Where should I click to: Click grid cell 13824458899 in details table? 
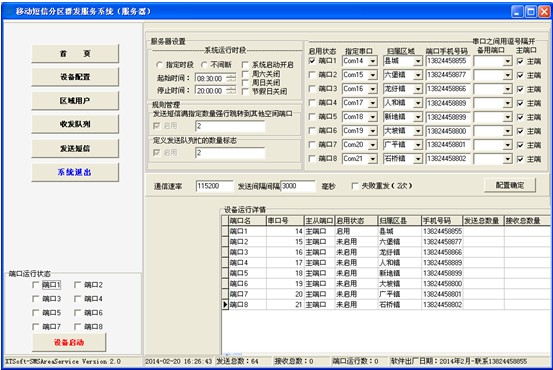[x=442, y=273]
